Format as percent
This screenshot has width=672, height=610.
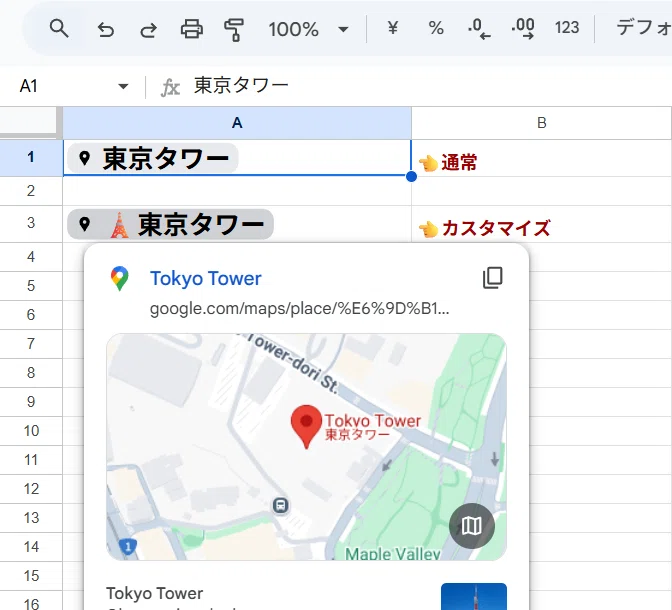point(436,29)
